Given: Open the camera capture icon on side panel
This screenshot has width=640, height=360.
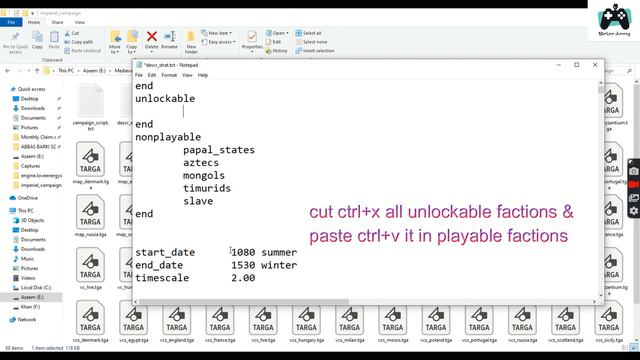Looking at the screenshot, I should 633,171.
